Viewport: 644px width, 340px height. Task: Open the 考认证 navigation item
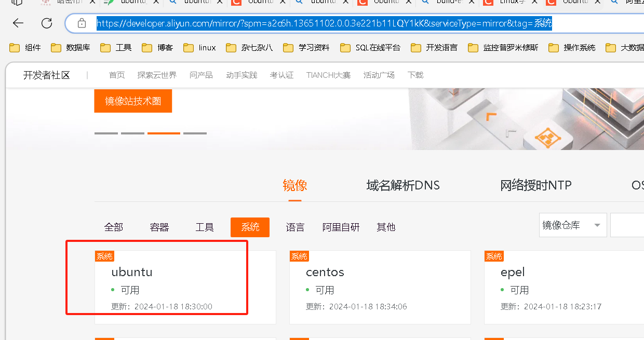(281, 75)
